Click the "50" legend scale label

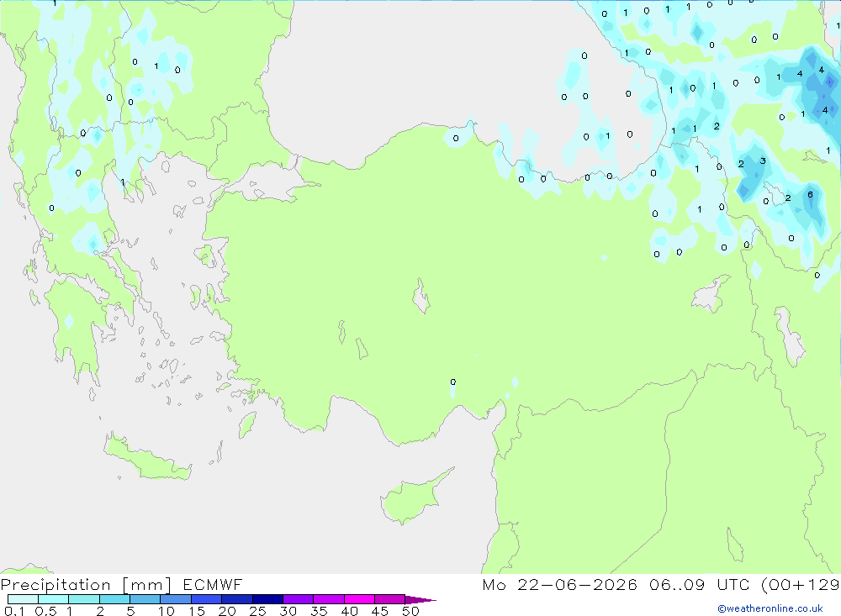click(410, 611)
